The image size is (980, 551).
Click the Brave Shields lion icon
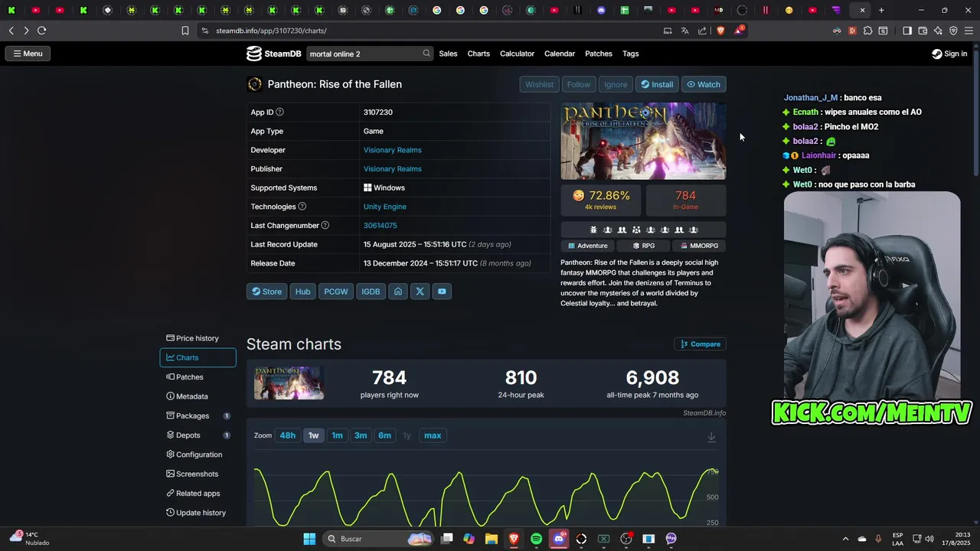tap(720, 31)
